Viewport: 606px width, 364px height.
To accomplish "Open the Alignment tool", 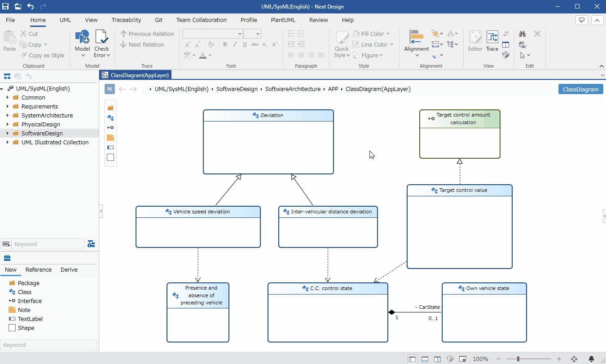I will 417,43.
